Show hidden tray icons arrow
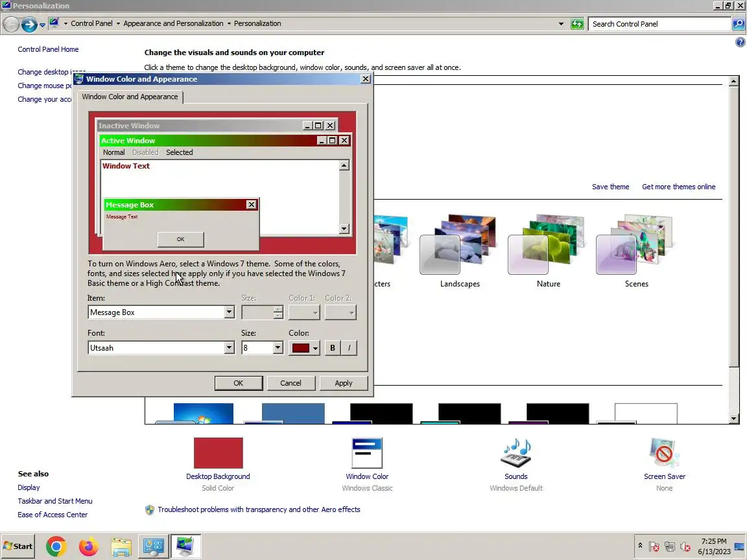This screenshot has width=747, height=560. (x=640, y=546)
